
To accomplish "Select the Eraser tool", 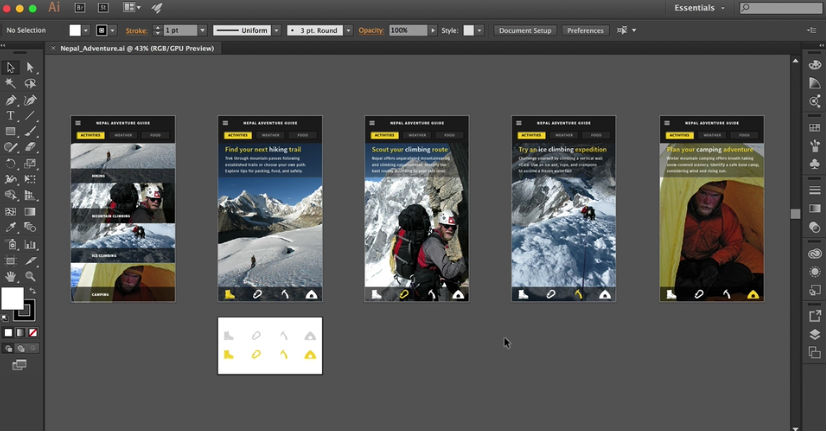I will 30,148.
